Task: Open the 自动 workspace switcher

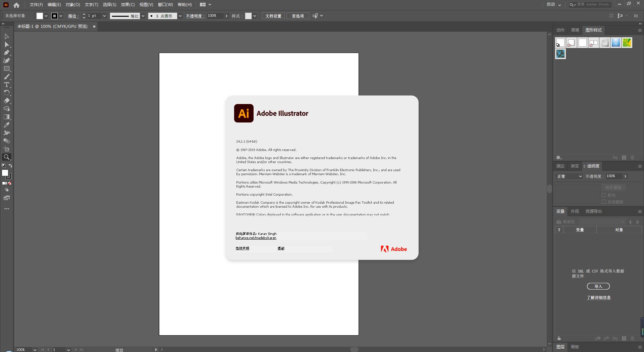Action: tap(554, 4)
